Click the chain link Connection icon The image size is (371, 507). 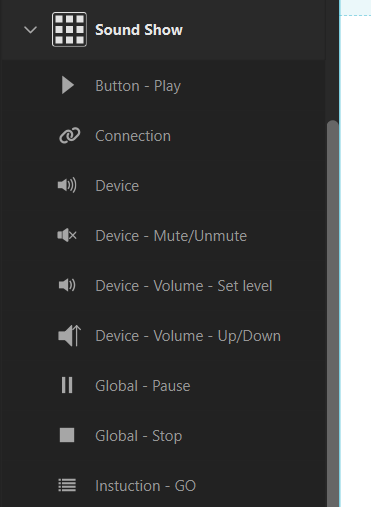[70, 135]
